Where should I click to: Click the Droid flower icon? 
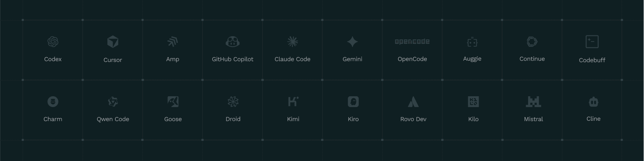pos(233,101)
